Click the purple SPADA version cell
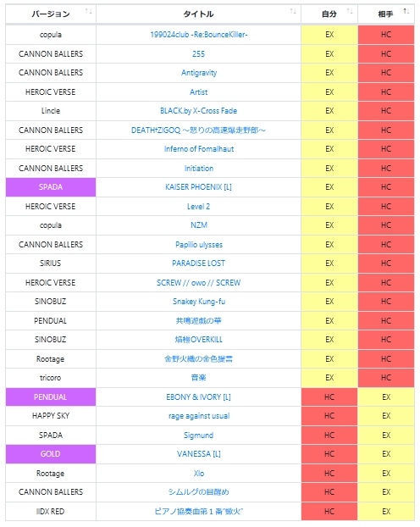This screenshot has height=527, width=420. tap(51, 187)
